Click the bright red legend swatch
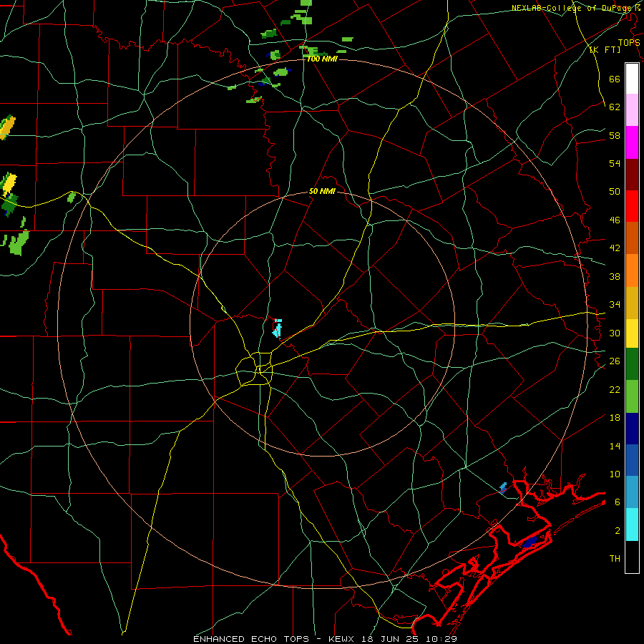 pos(632,206)
